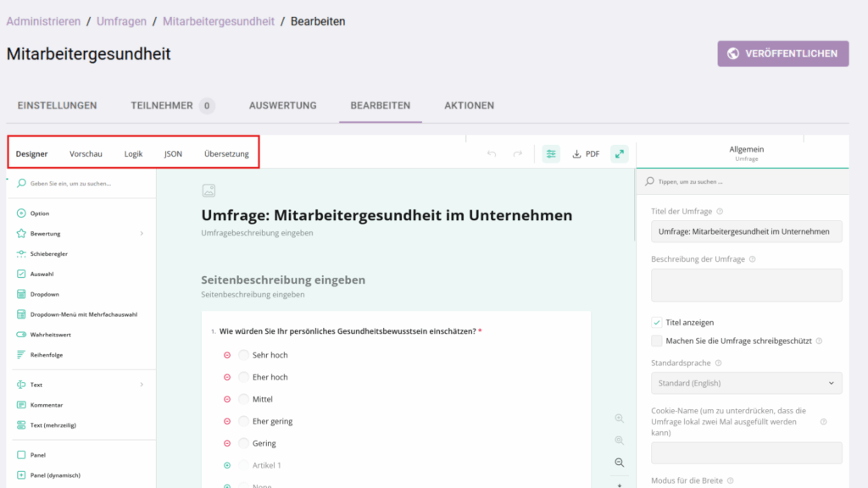
Task: Open the Standardsprache dropdown
Action: point(745,383)
